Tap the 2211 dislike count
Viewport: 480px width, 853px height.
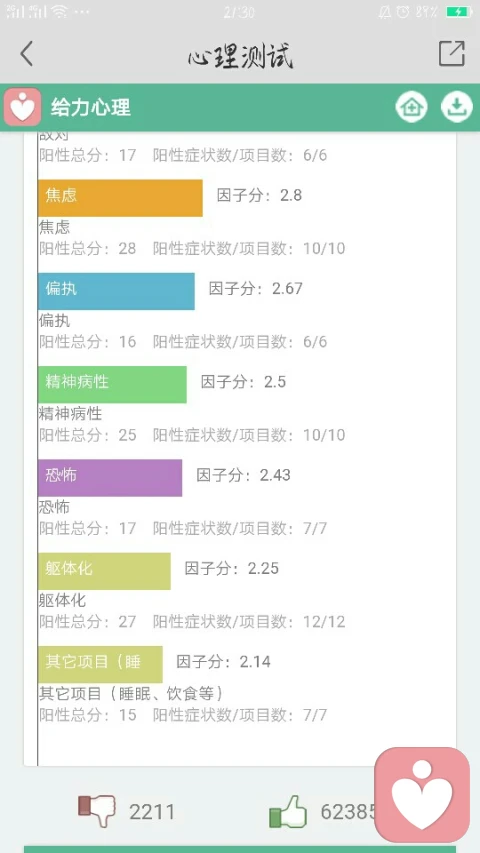pyautogui.click(x=152, y=812)
